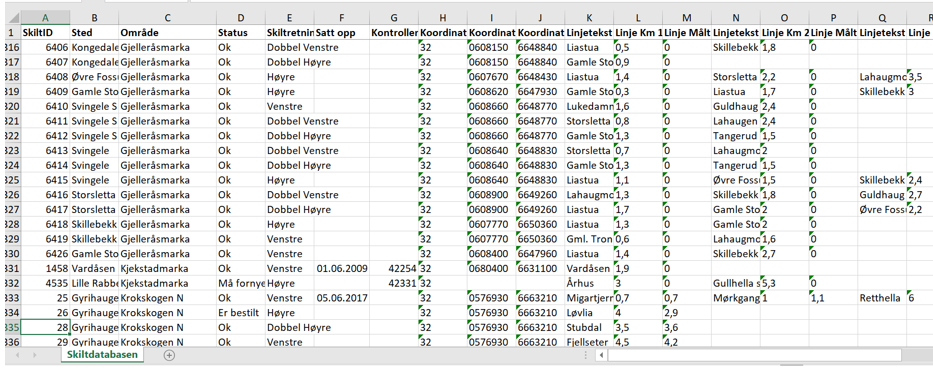
Task: Click Lukedamn cell in row 320
Action: [589, 107]
